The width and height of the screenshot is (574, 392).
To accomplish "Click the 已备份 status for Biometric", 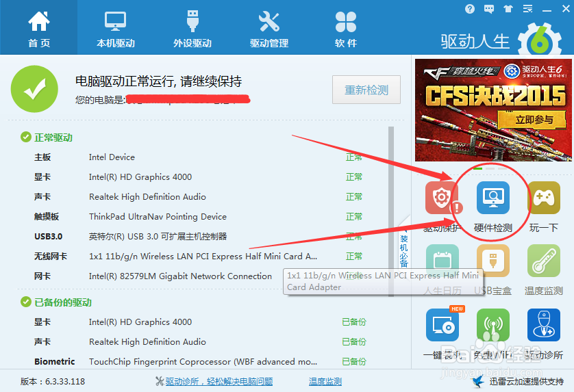I will pos(353,361).
